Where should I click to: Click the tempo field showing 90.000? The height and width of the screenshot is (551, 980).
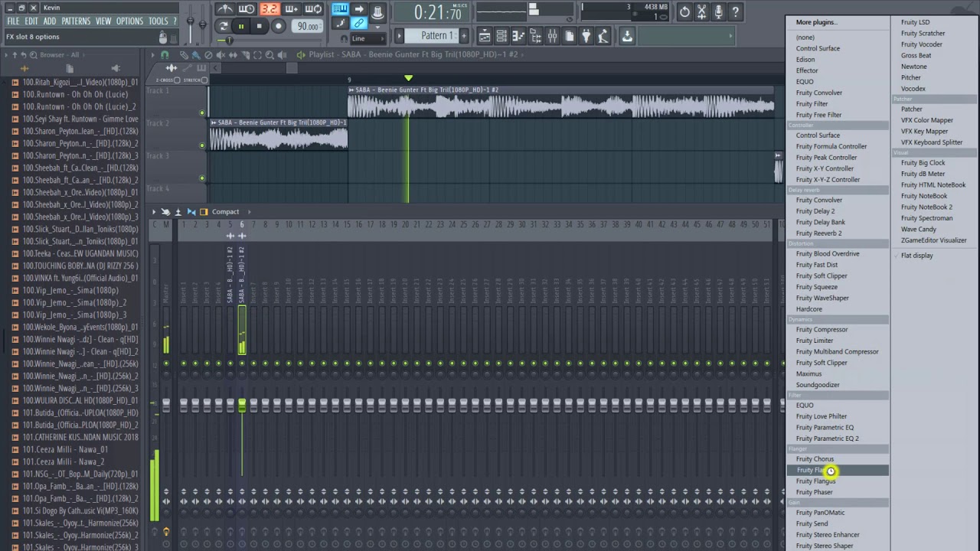[x=308, y=26]
